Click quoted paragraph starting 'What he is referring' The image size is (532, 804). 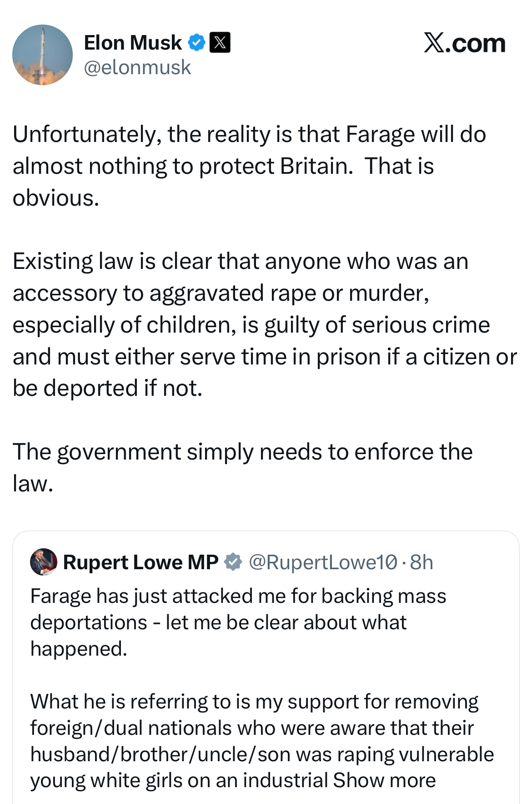point(261,741)
